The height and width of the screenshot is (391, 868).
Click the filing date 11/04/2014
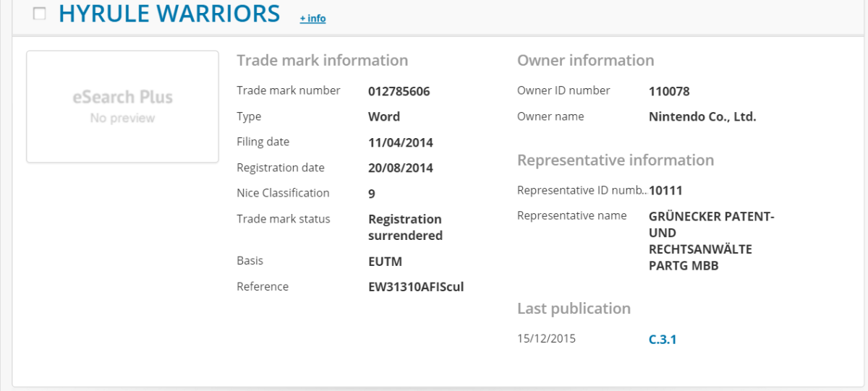(x=401, y=142)
